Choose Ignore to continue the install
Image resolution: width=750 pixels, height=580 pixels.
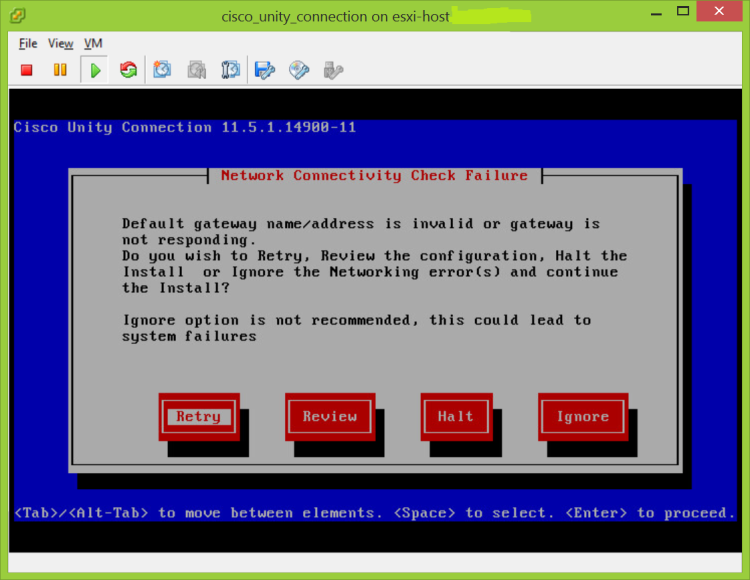[583, 416]
